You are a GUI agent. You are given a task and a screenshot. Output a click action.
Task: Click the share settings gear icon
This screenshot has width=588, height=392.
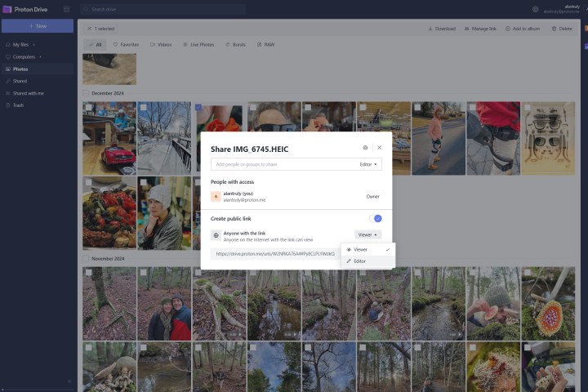coord(365,148)
